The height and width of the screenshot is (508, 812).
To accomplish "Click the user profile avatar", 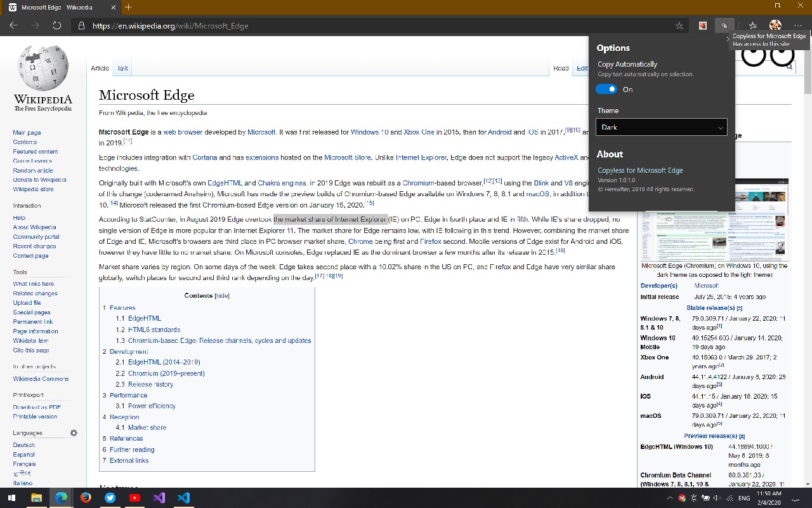I will [775, 25].
